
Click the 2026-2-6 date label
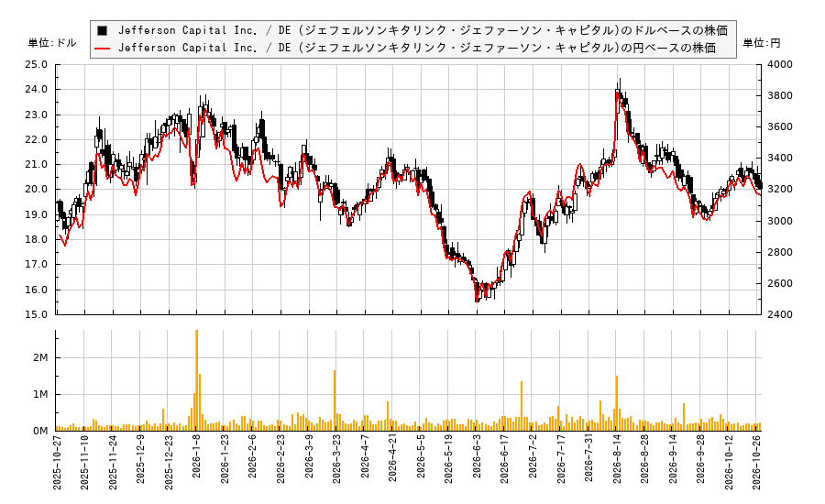(x=253, y=457)
